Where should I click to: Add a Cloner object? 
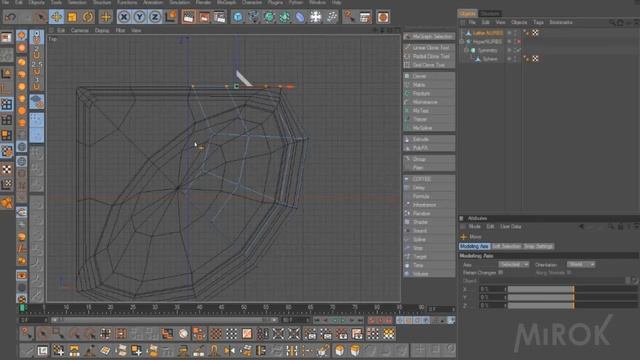click(x=429, y=76)
